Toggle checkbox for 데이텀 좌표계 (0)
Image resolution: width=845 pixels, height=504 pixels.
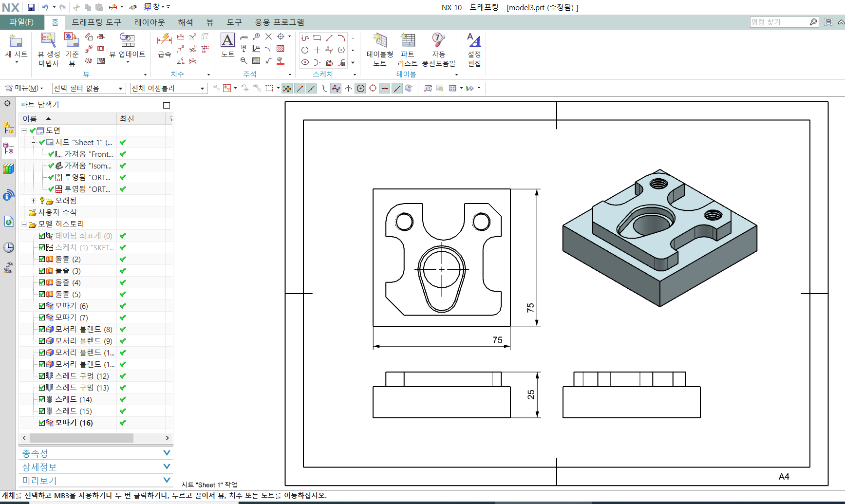(42, 236)
